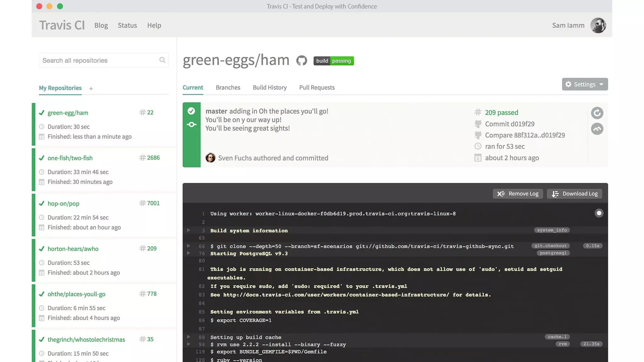Expand Build system information fold
644x362 pixels.
coord(189,230)
